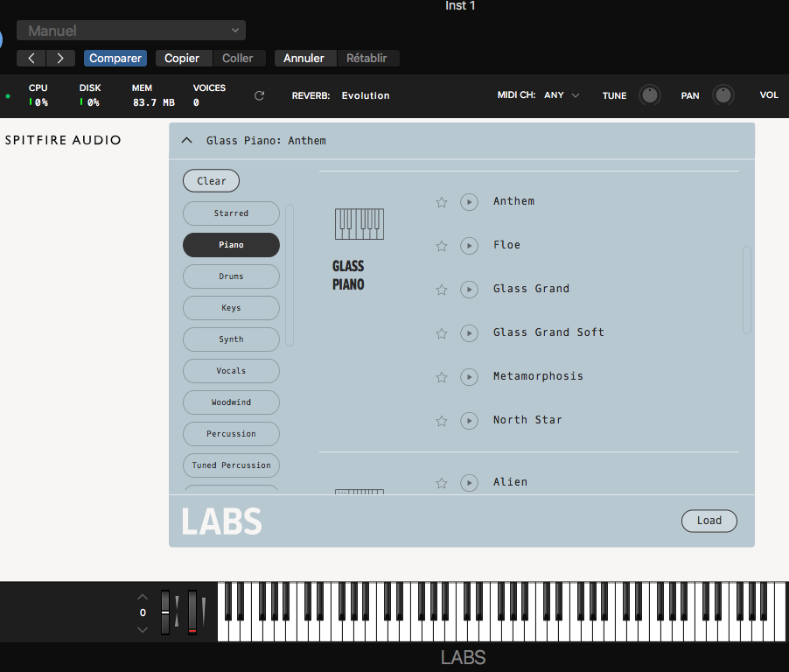
Task: Click the TUNE knob
Action: coord(649,94)
